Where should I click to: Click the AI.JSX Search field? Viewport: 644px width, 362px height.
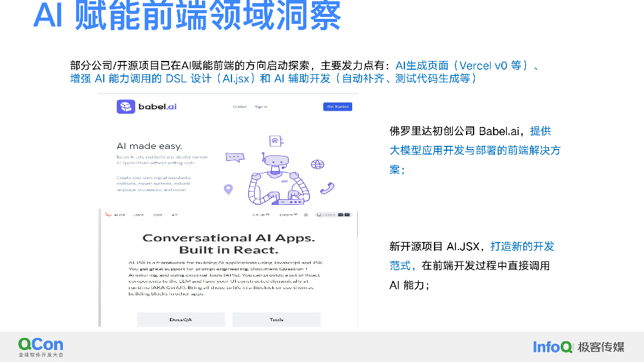(333, 215)
